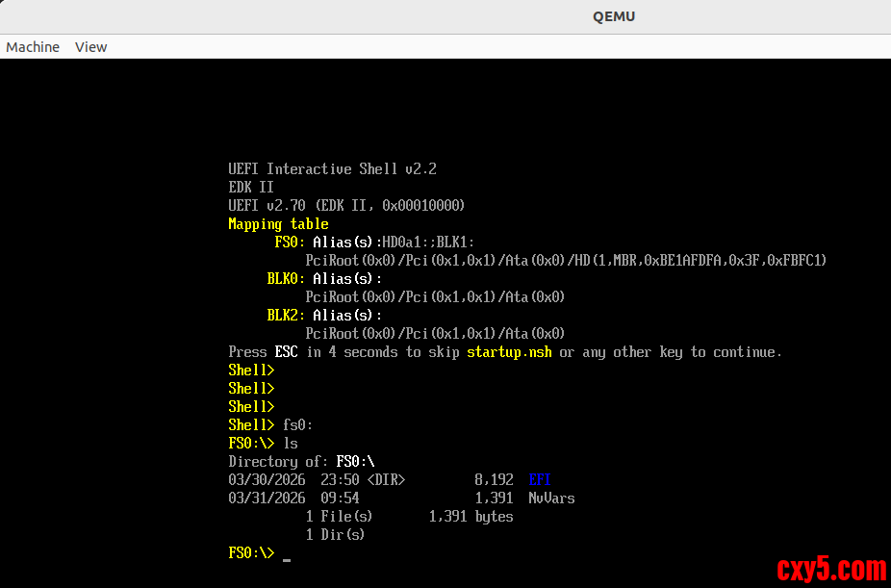
Task: Click the Mapping table heading
Action: click(278, 224)
